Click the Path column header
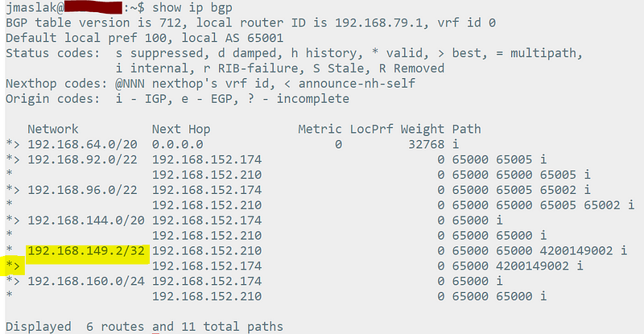 click(466, 130)
